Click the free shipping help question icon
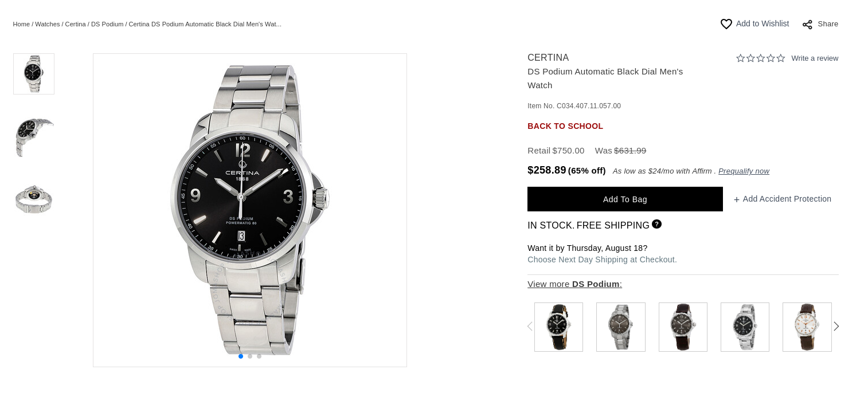 pos(656,224)
